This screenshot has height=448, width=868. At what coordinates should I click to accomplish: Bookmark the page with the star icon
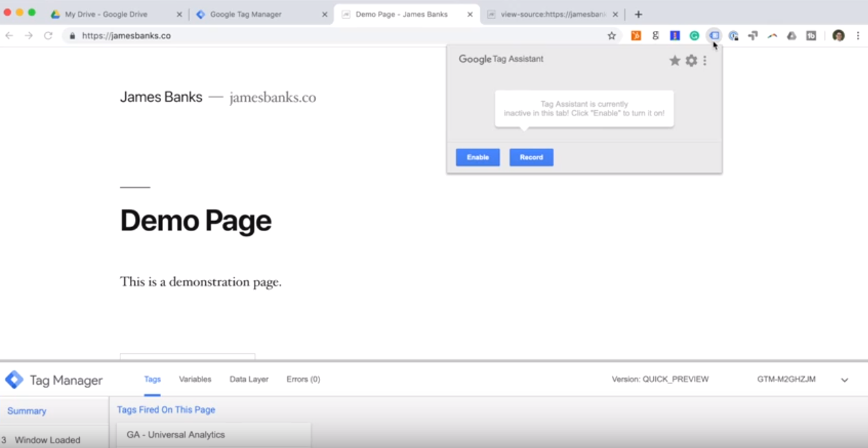click(611, 35)
